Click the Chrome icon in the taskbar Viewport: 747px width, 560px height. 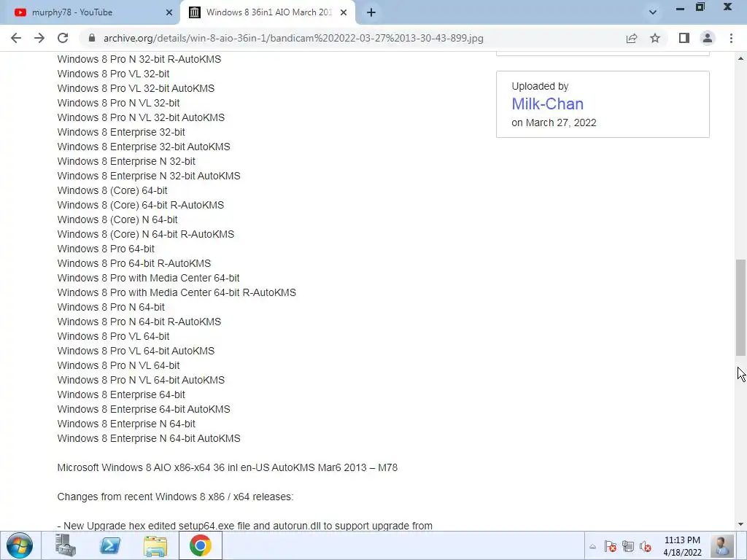click(x=201, y=545)
